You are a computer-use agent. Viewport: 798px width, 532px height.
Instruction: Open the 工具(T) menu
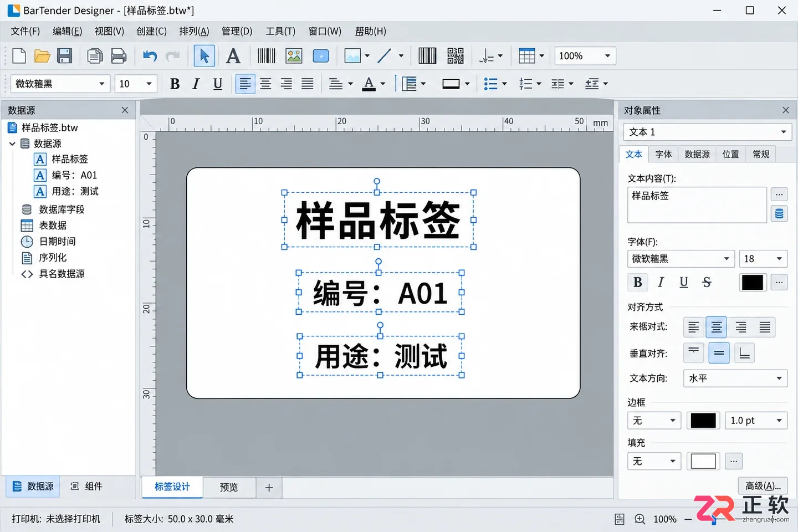(x=280, y=31)
